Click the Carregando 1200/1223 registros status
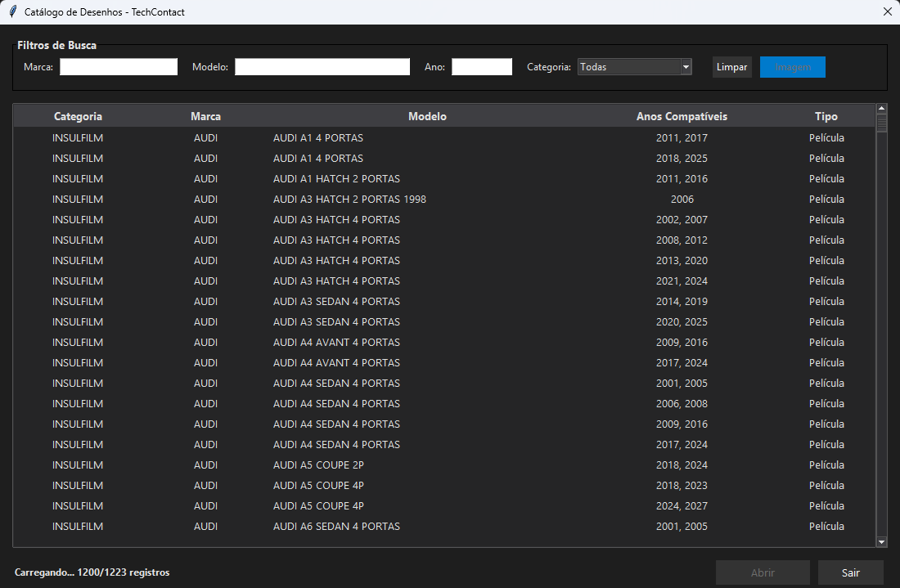900x588 pixels. (92, 572)
